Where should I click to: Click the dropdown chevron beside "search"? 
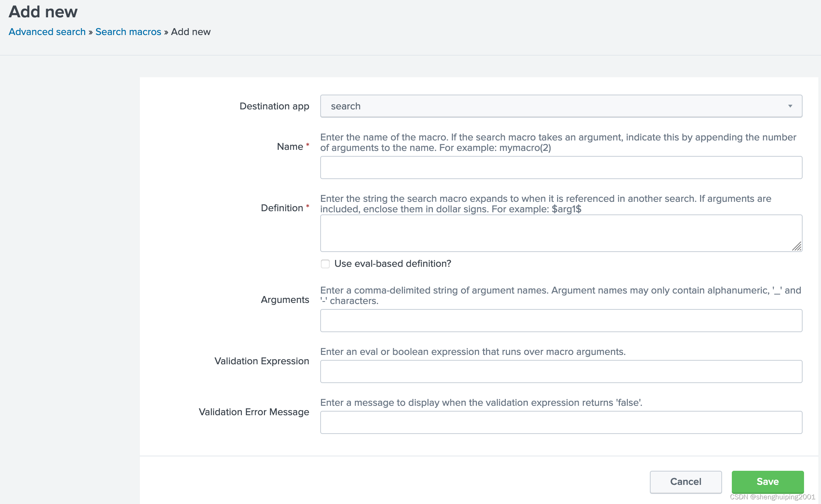point(790,106)
